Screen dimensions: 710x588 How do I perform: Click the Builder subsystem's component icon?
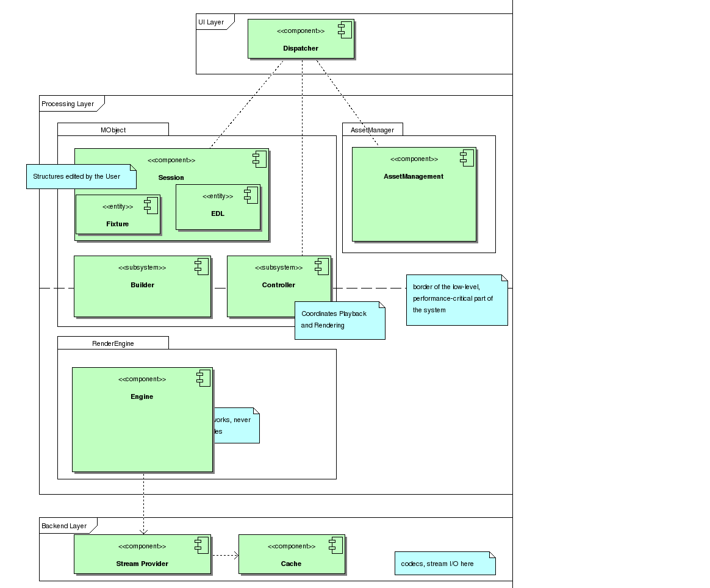(201, 266)
